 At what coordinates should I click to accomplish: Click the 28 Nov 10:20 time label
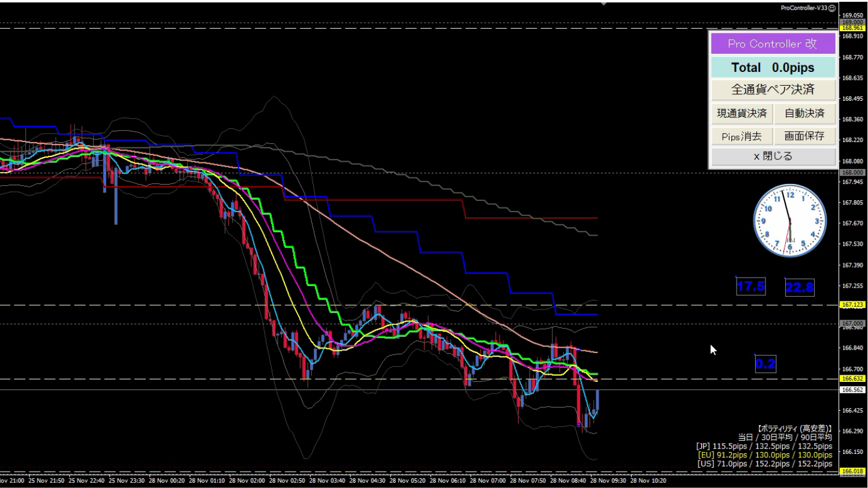648,480
